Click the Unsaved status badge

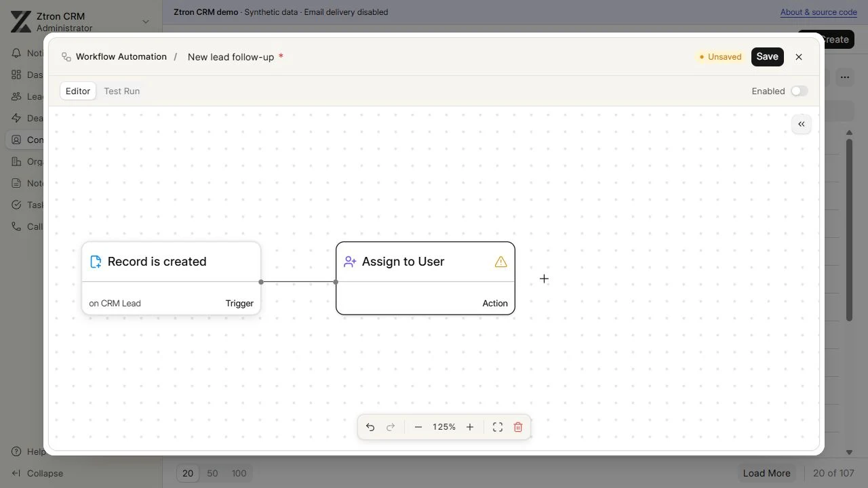(720, 57)
